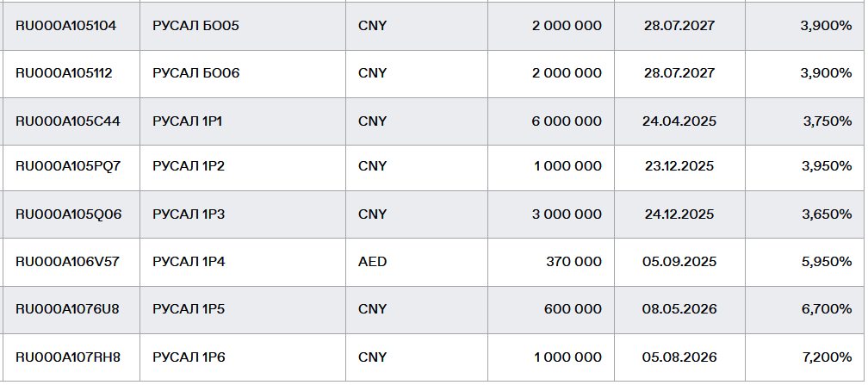
Task: Select the 3,950% coupon rate
Action: pos(827,166)
